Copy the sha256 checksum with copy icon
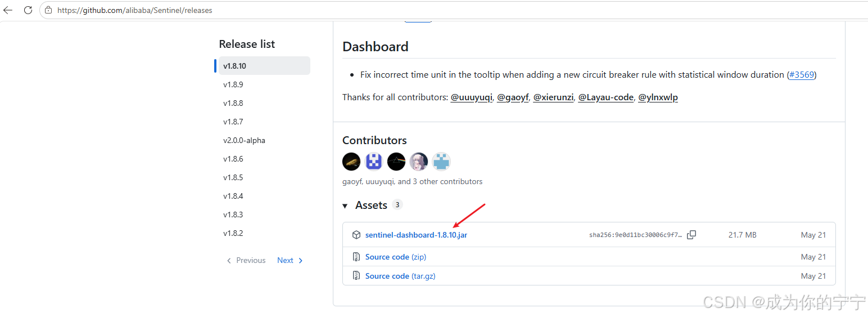This screenshot has width=868, height=317. pos(691,235)
